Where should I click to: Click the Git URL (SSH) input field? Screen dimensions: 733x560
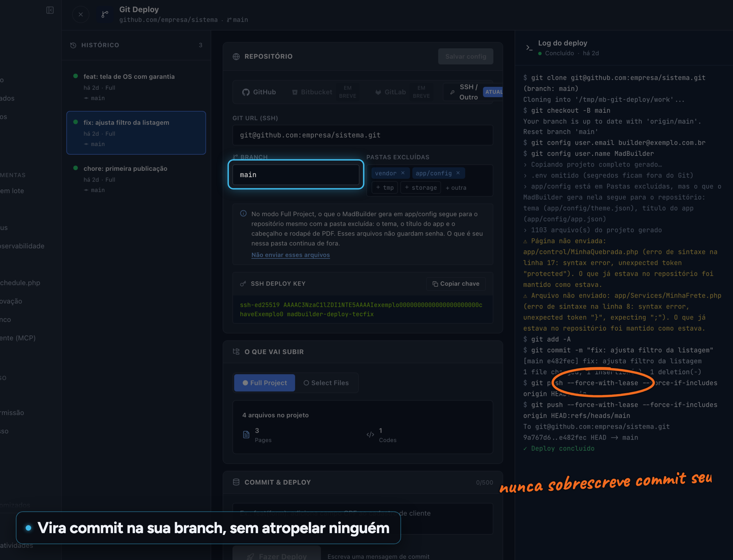(x=363, y=135)
